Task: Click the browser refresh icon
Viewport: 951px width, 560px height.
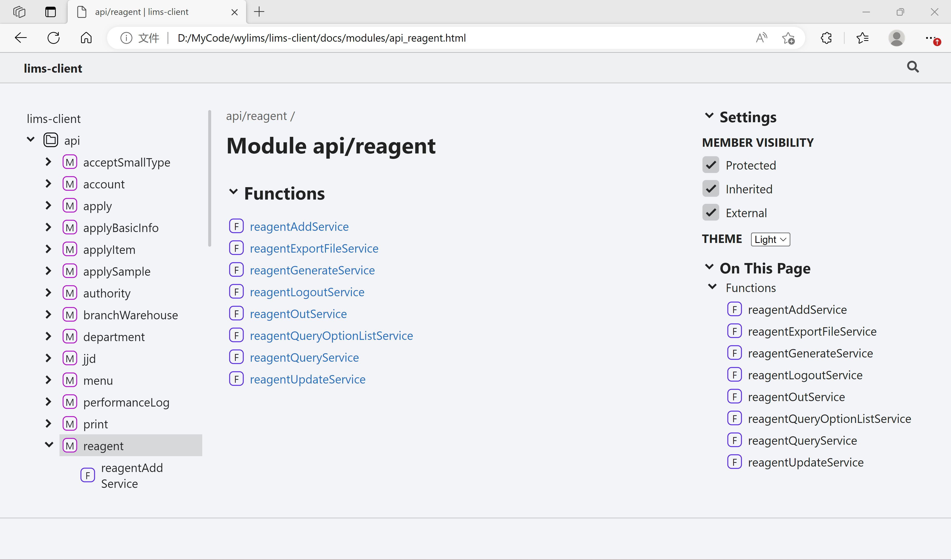Action: coord(54,38)
